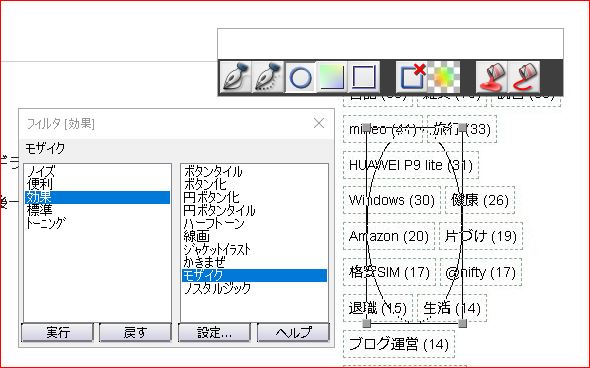Open the 退職 (15) tag link

pos(378,308)
